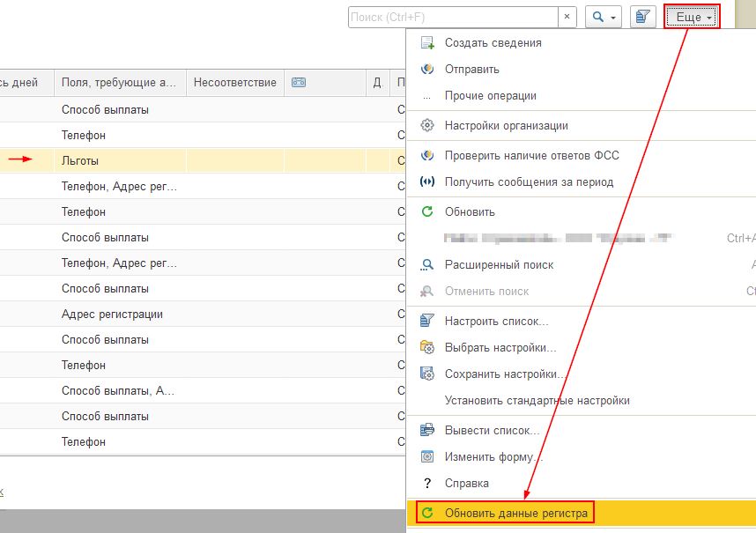
Task: Sort by the Поля, требующие а... column header
Action: point(120,83)
